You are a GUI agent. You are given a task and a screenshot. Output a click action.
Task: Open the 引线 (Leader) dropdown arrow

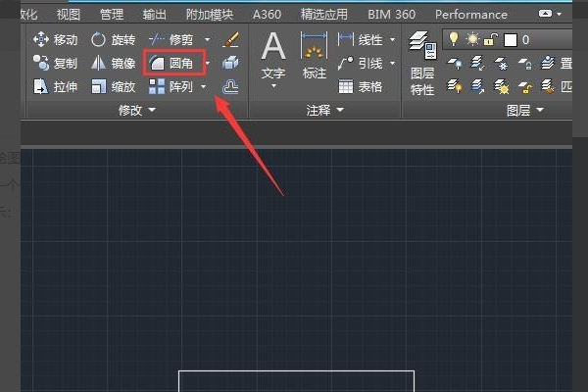393,63
